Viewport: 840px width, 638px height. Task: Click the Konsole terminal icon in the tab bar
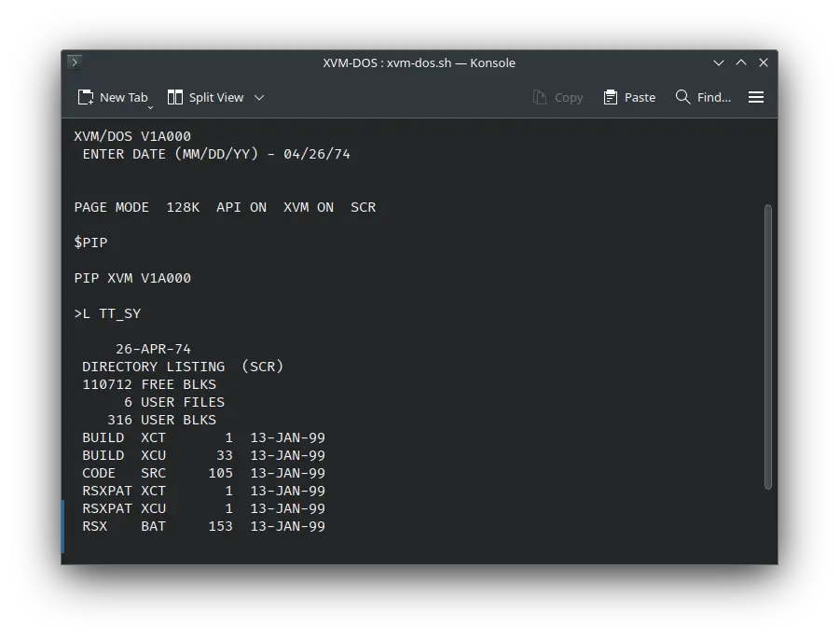click(74, 62)
